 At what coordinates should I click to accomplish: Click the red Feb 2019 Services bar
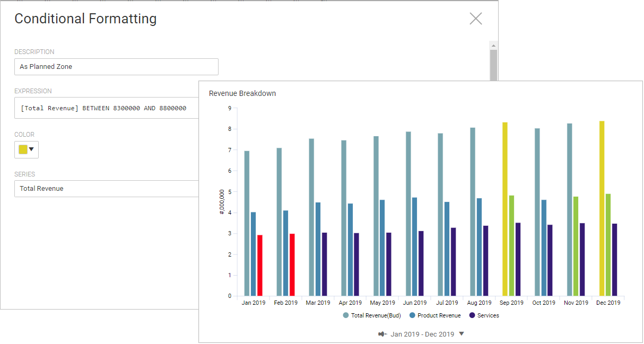pos(292,265)
